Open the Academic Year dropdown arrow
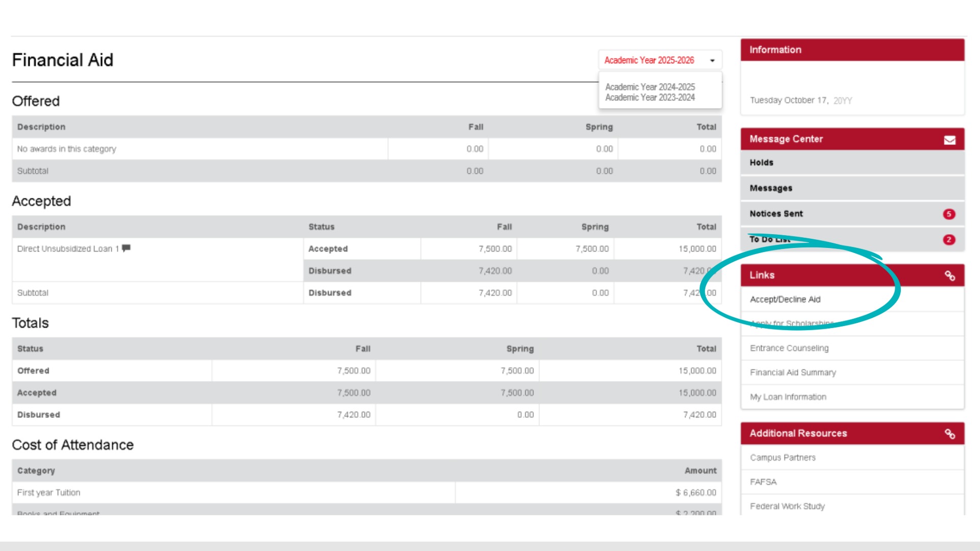 (713, 60)
